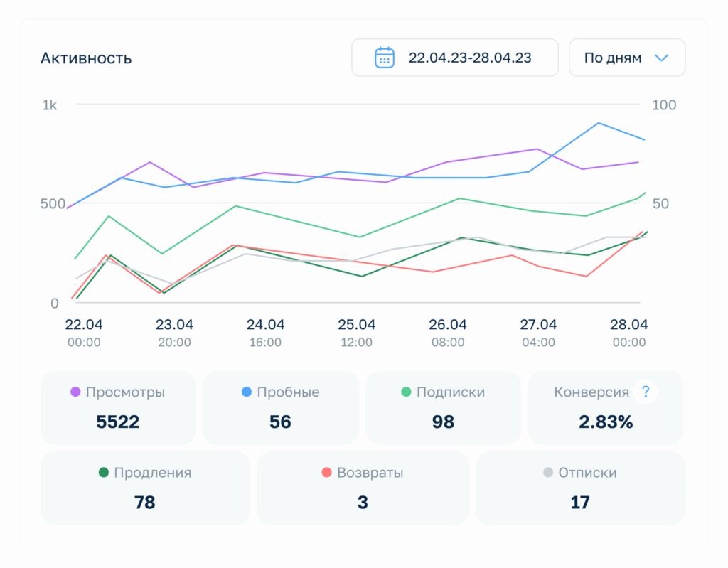Click the Активность chart title
The image size is (728, 568).
tap(86, 58)
